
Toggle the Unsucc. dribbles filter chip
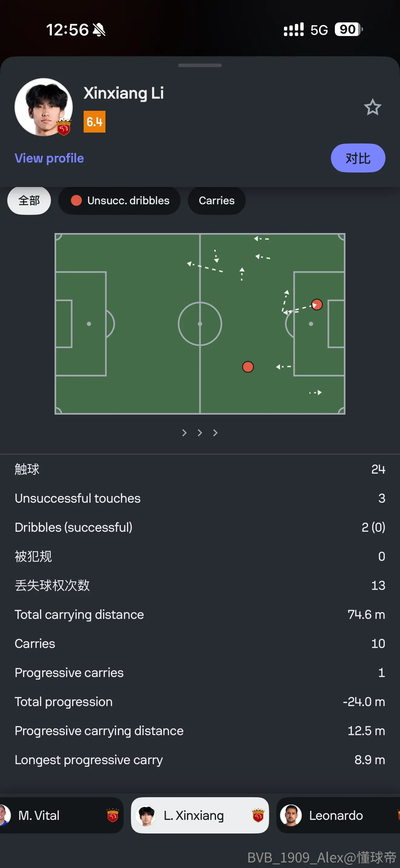119,200
